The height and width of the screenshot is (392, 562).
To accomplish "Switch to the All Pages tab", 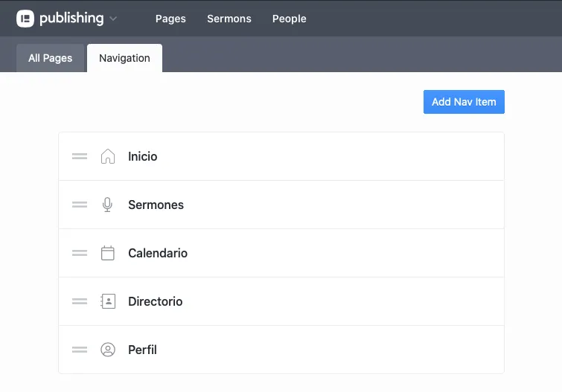I will pos(50,58).
